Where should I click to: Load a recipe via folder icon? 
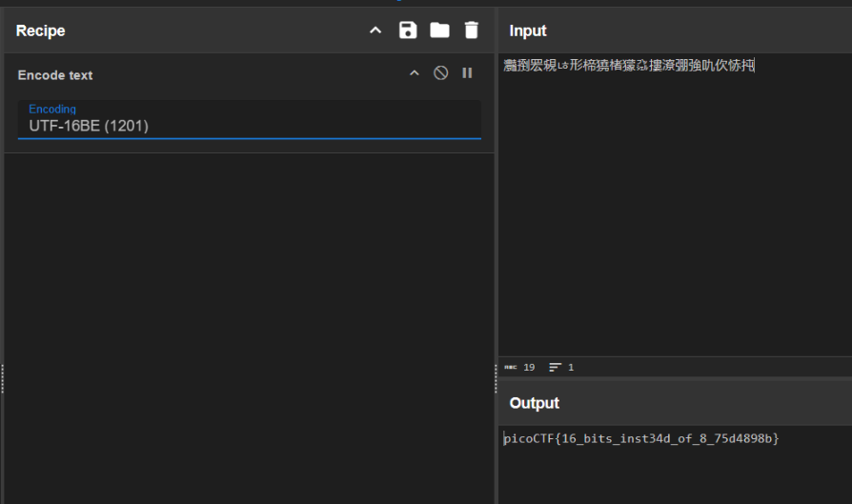pos(439,30)
